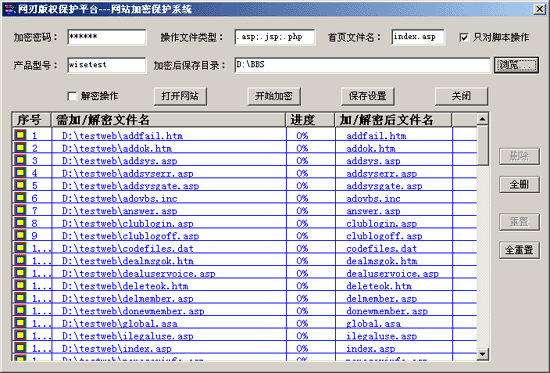Click the 首页文件名 field showing index.asp
550x373 pixels.
(418, 37)
